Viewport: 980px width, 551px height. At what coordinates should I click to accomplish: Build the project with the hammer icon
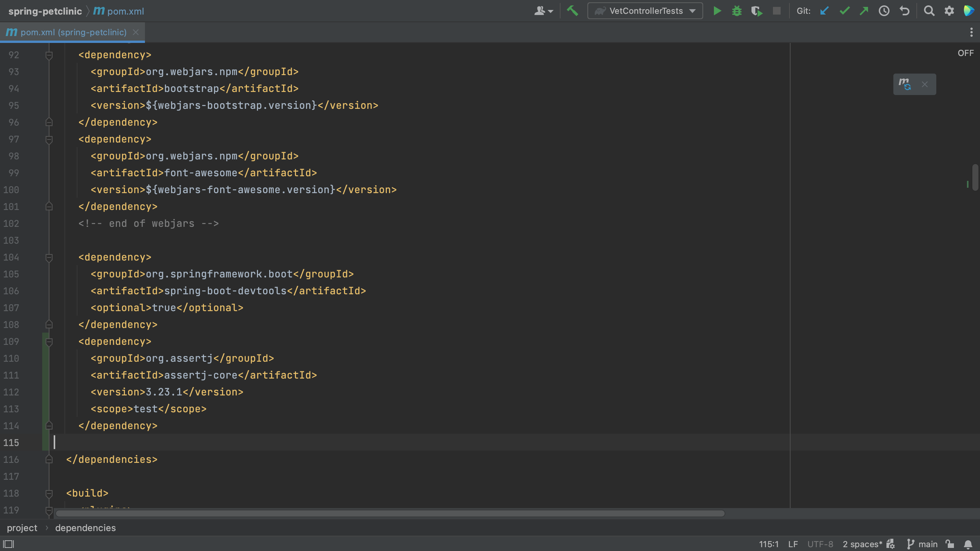tap(573, 11)
